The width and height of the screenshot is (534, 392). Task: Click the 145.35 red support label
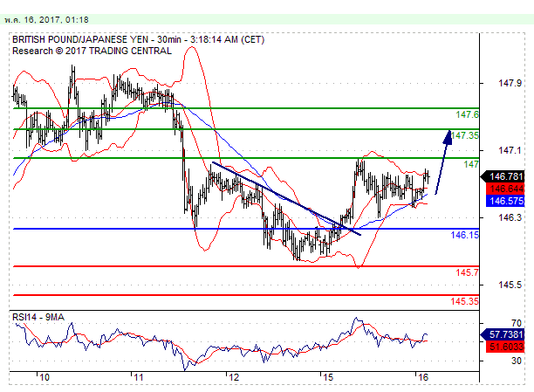point(465,302)
